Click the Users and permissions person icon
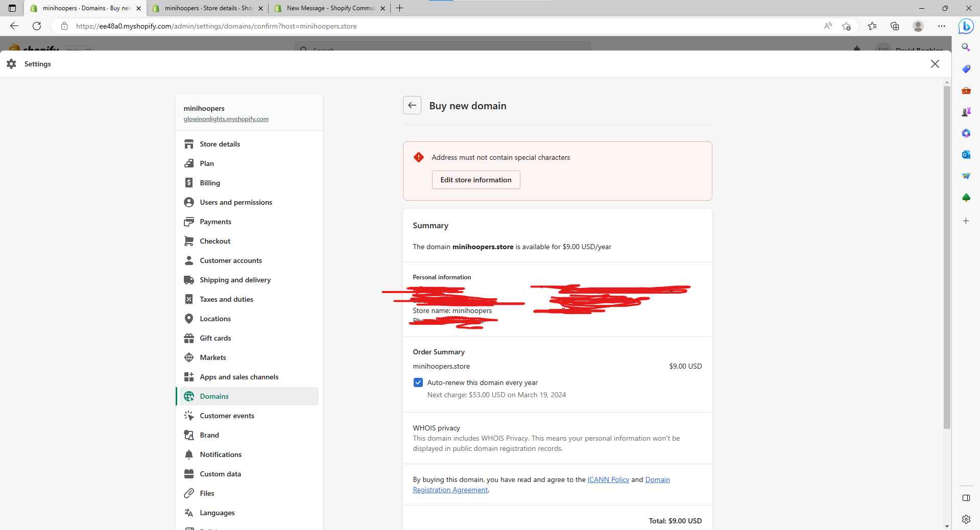Image resolution: width=980 pixels, height=530 pixels. pyautogui.click(x=189, y=202)
